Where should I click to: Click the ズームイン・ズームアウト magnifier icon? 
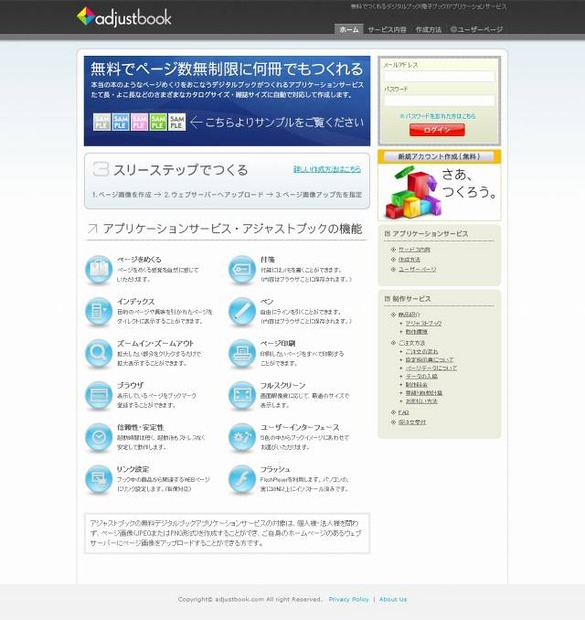click(x=98, y=353)
